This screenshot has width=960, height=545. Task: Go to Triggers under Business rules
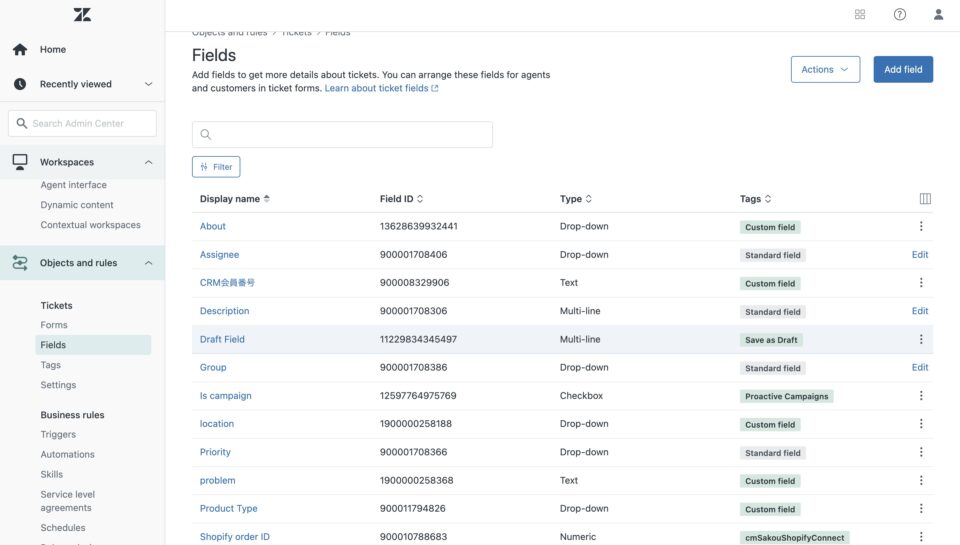click(x=58, y=435)
